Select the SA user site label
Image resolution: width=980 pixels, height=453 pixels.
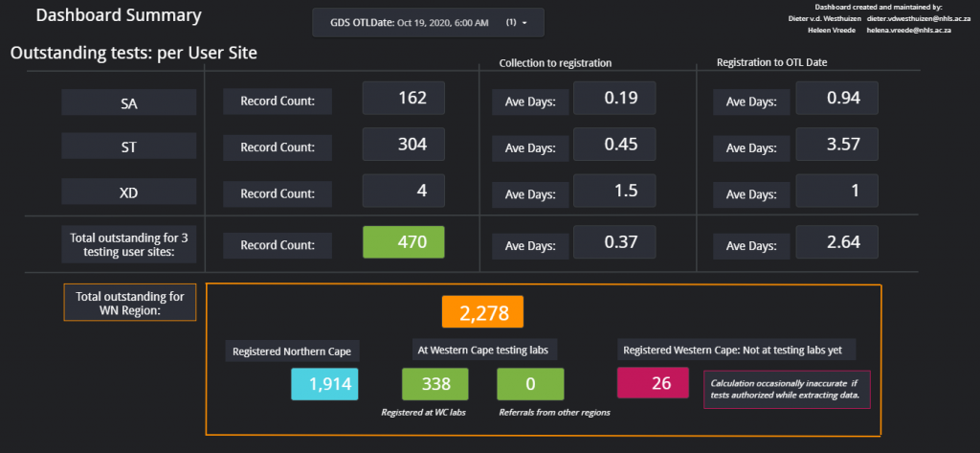tap(128, 103)
